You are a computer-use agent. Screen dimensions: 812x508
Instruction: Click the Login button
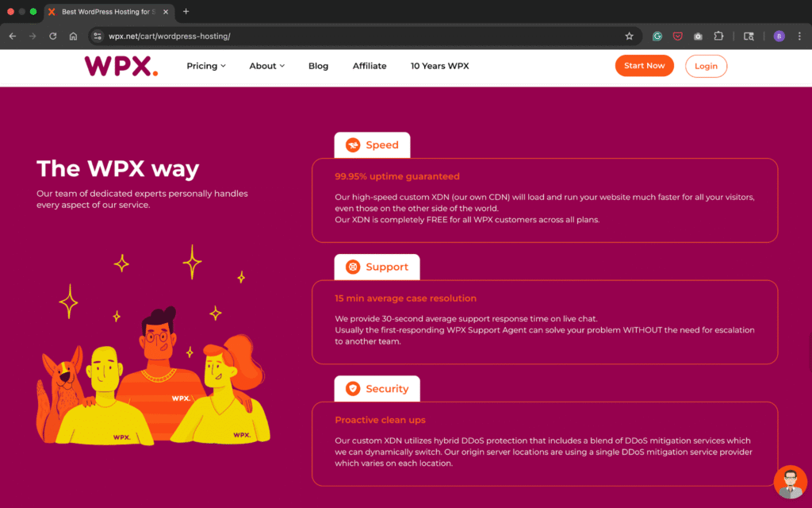tap(706, 66)
